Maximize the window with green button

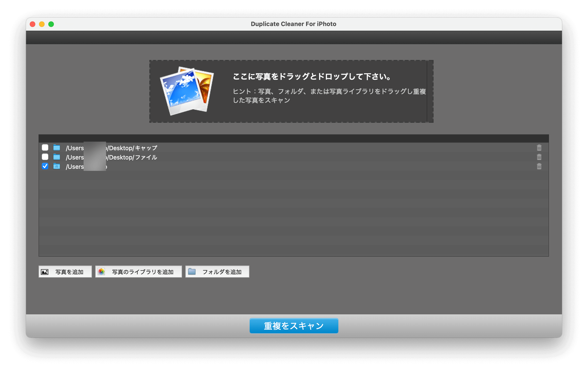click(x=51, y=24)
